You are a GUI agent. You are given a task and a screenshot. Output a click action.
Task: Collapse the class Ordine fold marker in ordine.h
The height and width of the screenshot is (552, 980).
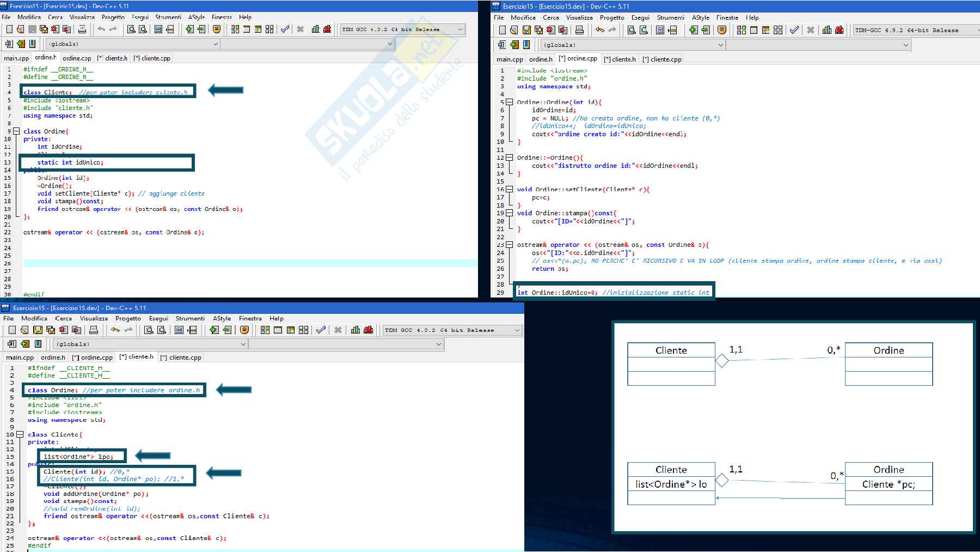point(16,131)
